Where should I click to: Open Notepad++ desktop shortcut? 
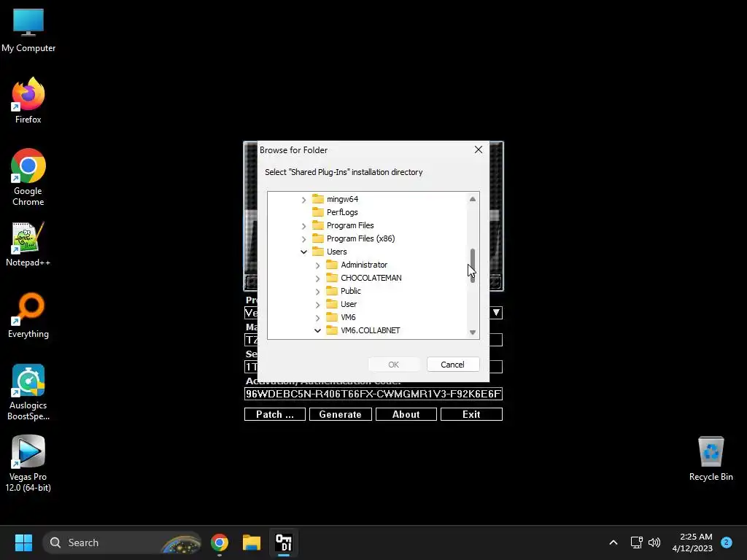28,244
